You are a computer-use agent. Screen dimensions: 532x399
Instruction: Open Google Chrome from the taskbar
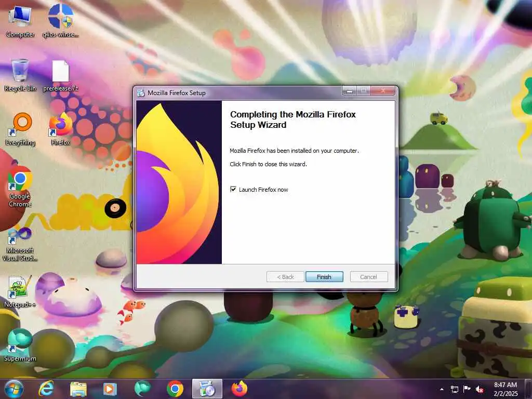(175, 389)
